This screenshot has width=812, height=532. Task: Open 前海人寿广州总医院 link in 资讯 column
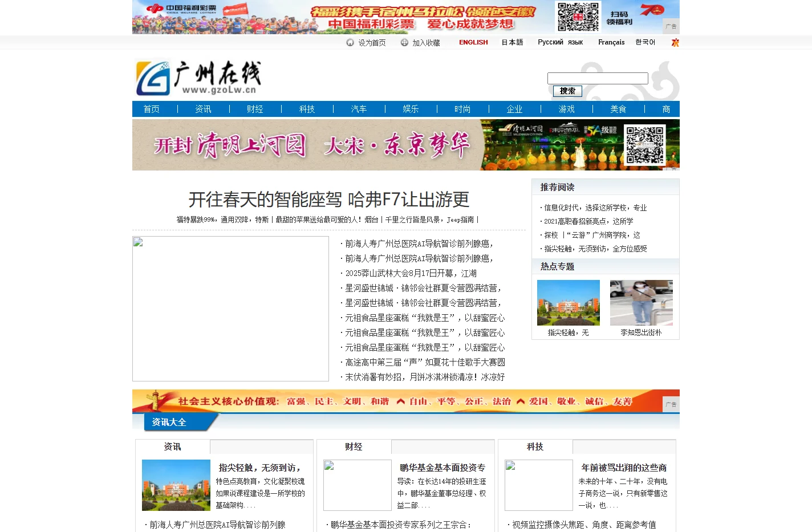(x=217, y=525)
